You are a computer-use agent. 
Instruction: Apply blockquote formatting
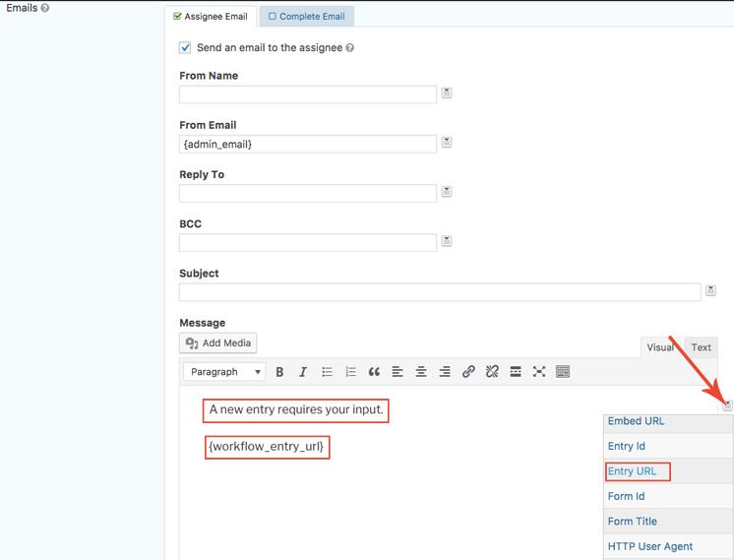point(374,372)
